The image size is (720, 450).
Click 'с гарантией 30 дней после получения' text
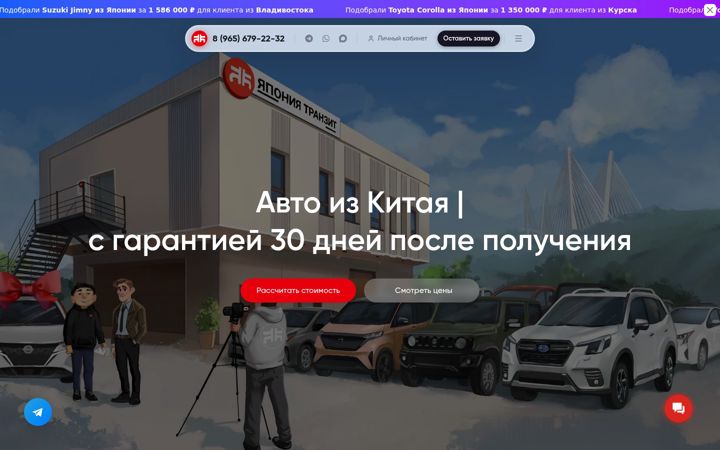point(360,241)
